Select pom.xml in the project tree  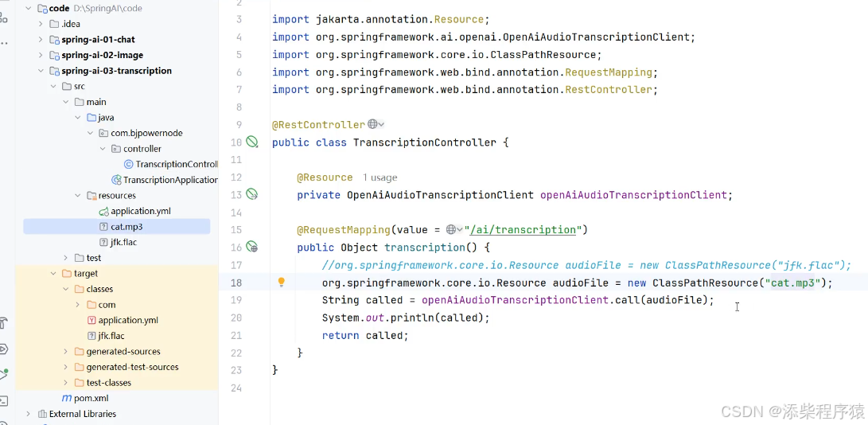tap(91, 398)
